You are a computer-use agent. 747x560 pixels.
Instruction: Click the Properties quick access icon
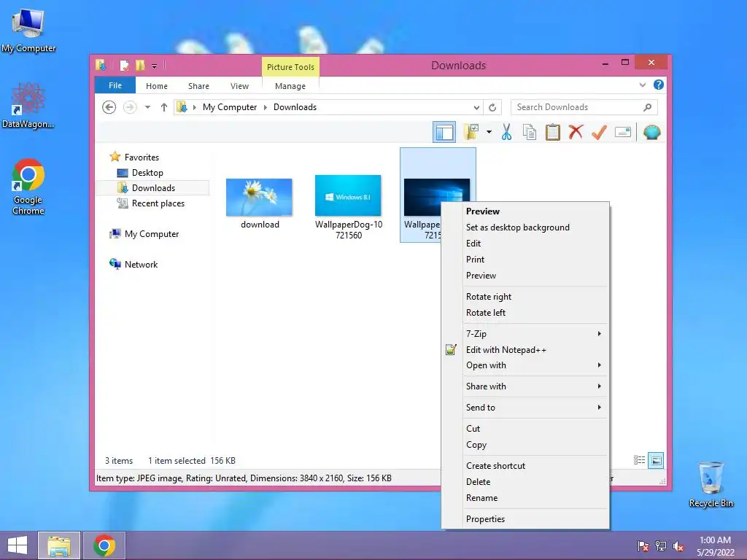pos(124,65)
